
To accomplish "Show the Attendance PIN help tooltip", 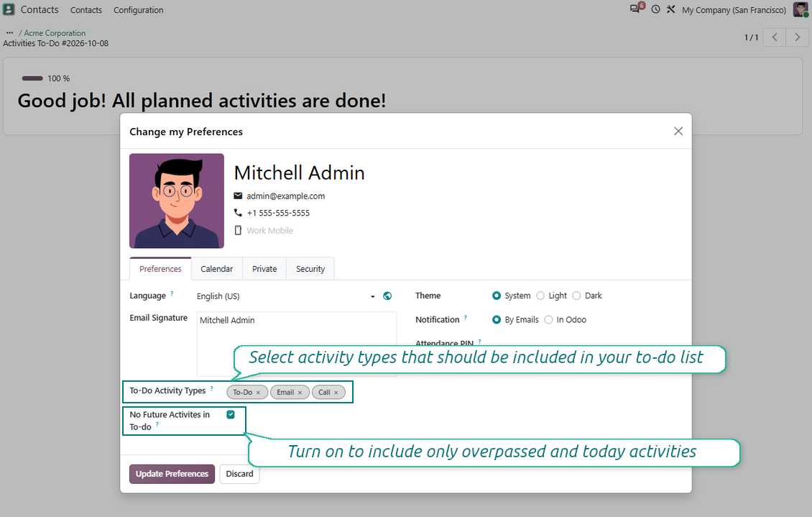I will pyautogui.click(x=479, y=342).
